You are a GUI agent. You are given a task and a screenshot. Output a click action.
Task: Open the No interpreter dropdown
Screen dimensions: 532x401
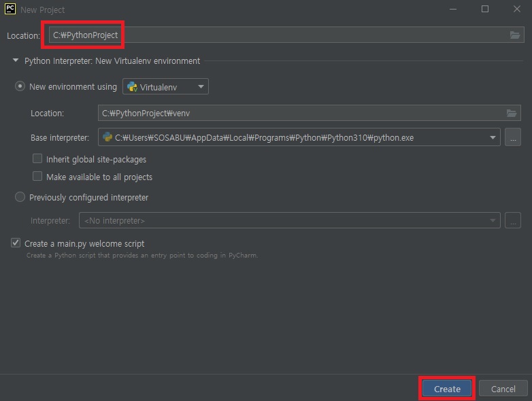tap(289, 220)
